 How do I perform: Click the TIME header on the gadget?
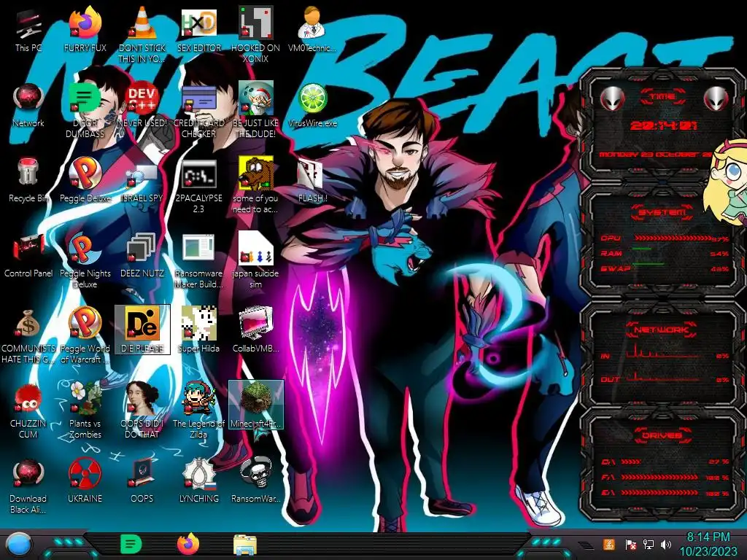tap(662, 97)
